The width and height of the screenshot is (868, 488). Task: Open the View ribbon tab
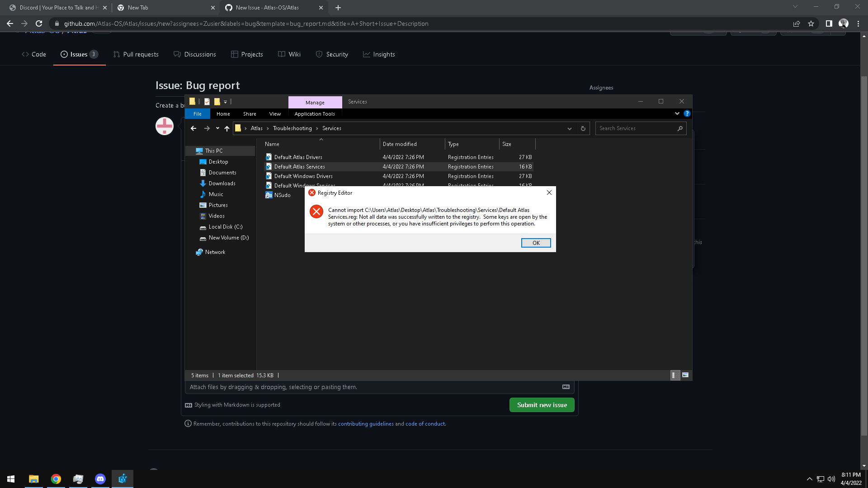tap(275, 114)
